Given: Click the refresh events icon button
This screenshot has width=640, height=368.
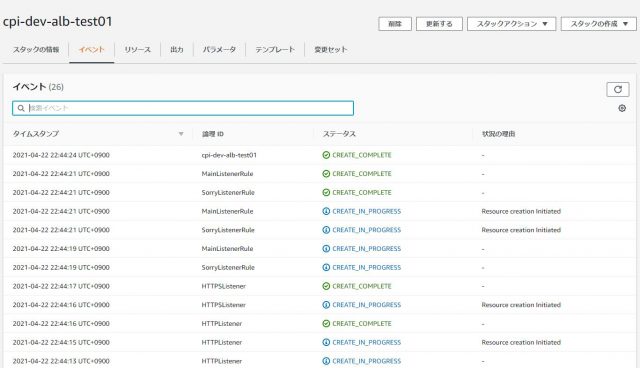Looking at the screenshot, I should [x=618, y=89].
